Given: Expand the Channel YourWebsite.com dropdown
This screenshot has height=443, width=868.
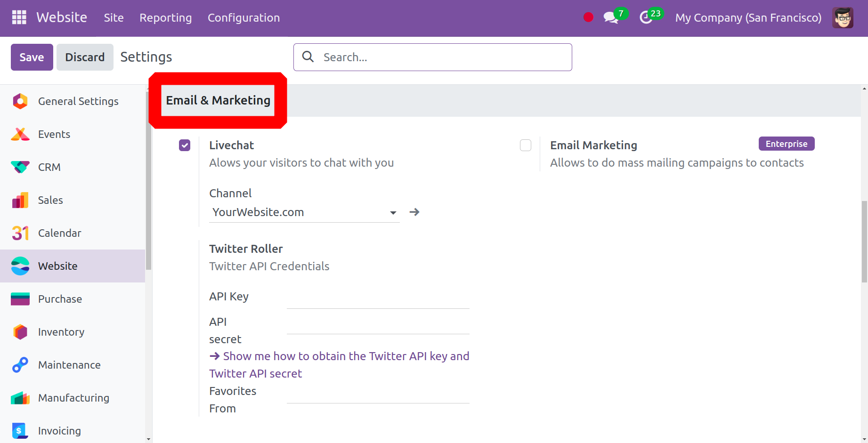Looking at the screenshot, I should (393, 213).
